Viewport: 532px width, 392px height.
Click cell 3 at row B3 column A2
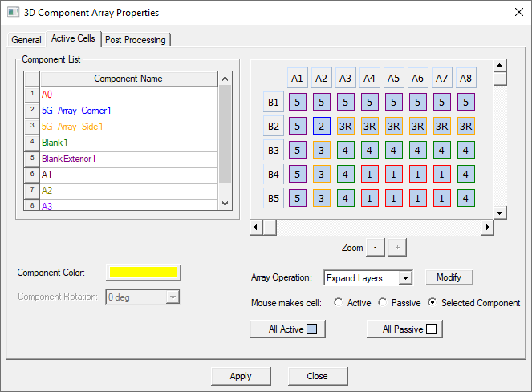(322, 150)
